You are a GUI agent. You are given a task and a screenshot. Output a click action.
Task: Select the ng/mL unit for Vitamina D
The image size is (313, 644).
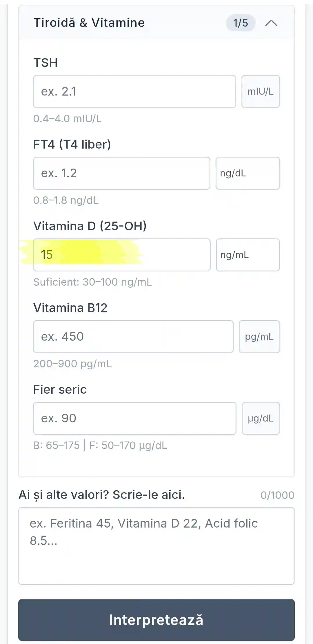[248, 255]
